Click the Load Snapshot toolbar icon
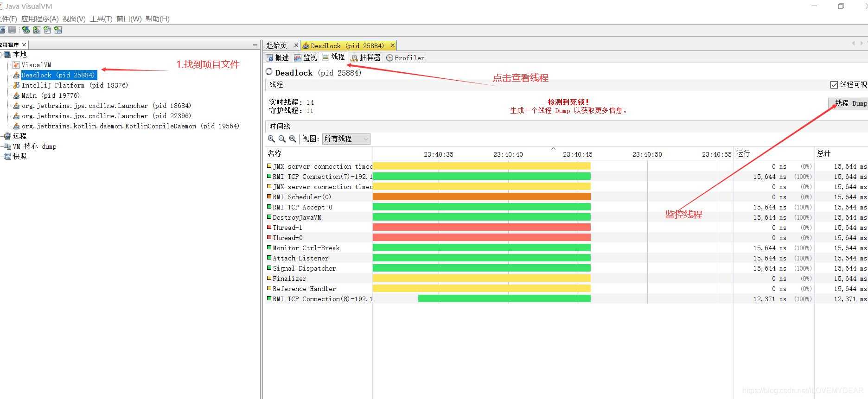Screen dimensions: 868x399 [x=2, y=30]
